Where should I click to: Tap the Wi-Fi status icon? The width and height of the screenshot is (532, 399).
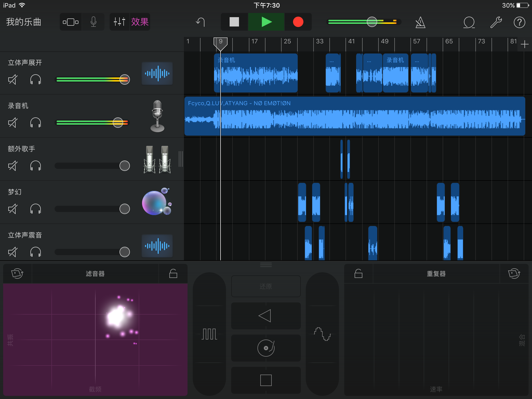pos(22,5)
